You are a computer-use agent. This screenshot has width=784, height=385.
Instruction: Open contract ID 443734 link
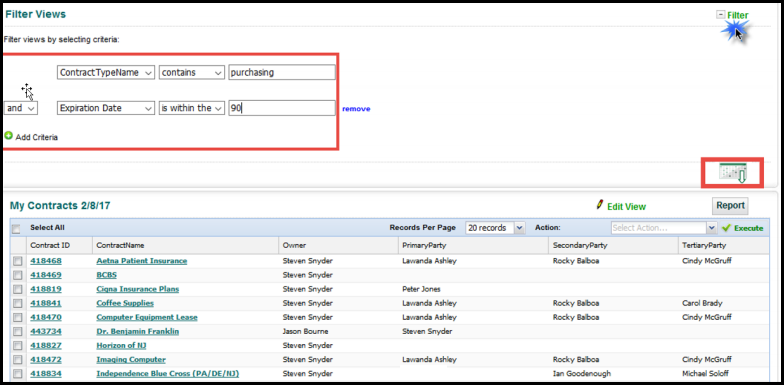[46, 332]
